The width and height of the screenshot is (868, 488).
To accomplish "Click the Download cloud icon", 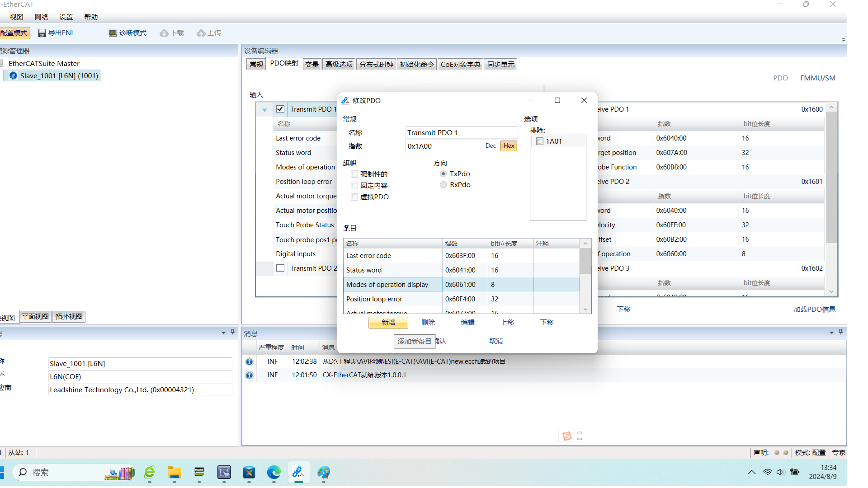I will (x=164, y=33).
